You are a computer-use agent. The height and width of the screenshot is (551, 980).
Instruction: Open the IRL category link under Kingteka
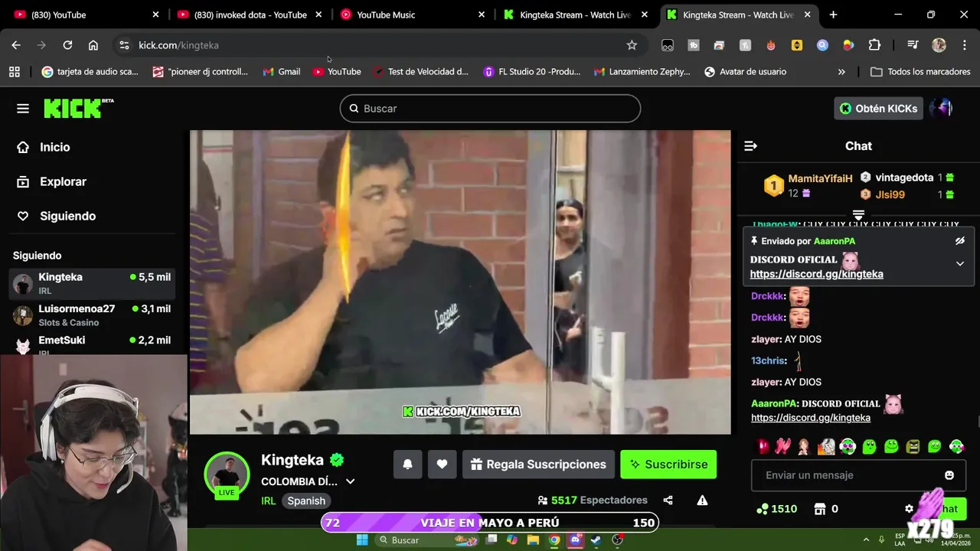click(x=268, y=500)
